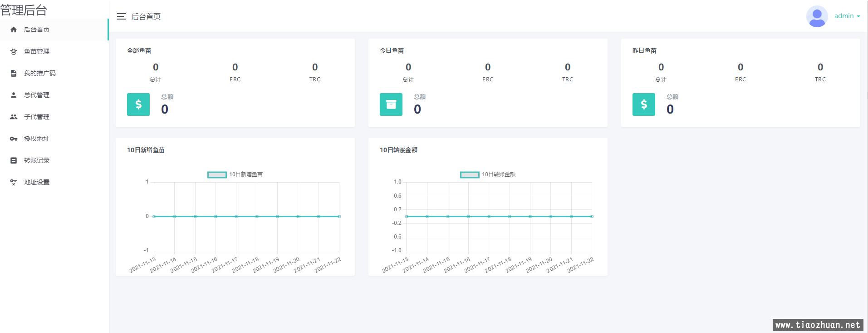This screenshot has width=868, height=333.
Task: Click the 今日鱼苗 card heading
Action: tap(392, 50)
